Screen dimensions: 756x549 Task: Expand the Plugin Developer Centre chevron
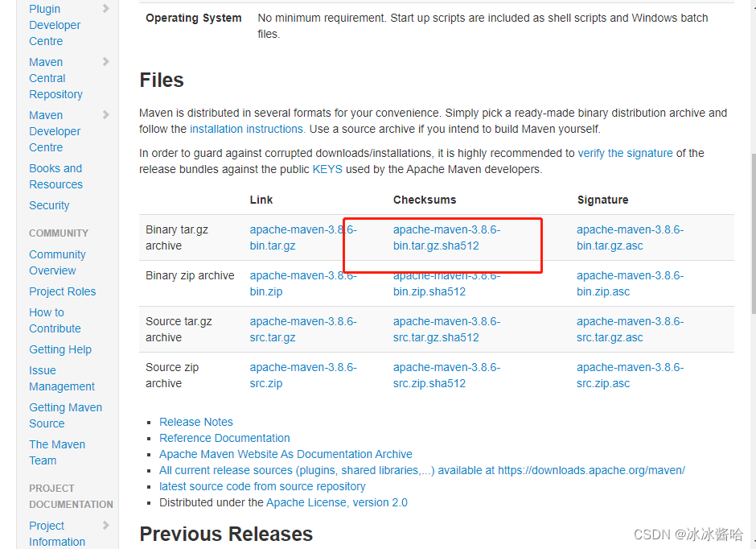[106, 9]
